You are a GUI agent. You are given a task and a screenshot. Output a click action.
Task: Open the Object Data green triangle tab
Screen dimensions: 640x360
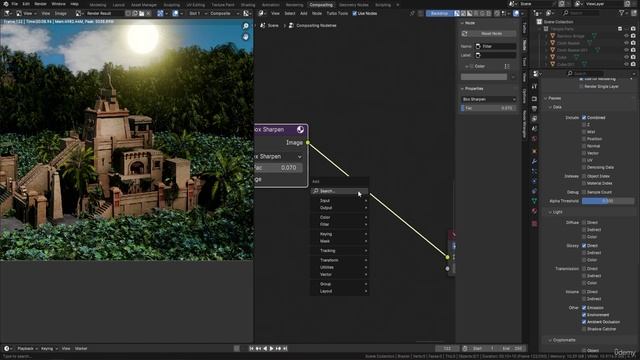[x=534, y=201]
